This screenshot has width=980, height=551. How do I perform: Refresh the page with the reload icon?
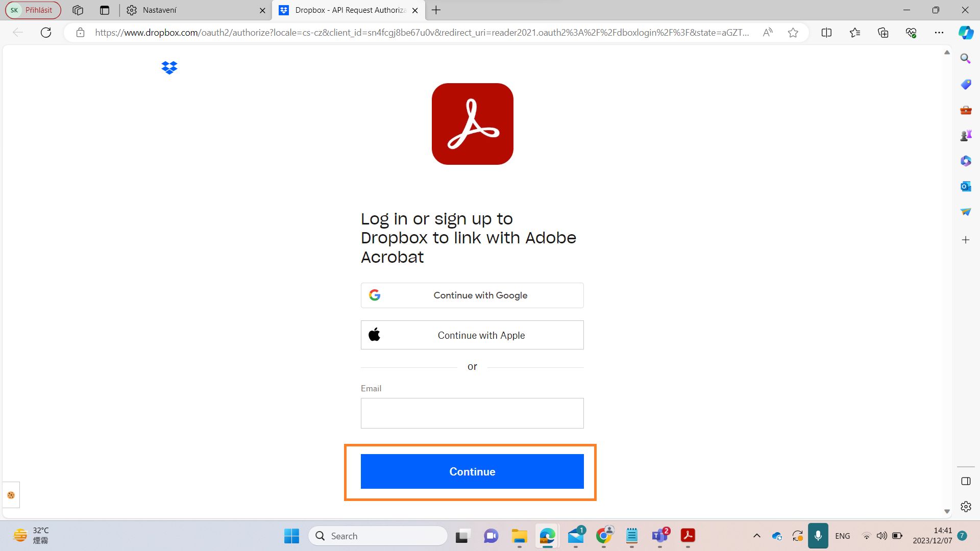[46, 33]
